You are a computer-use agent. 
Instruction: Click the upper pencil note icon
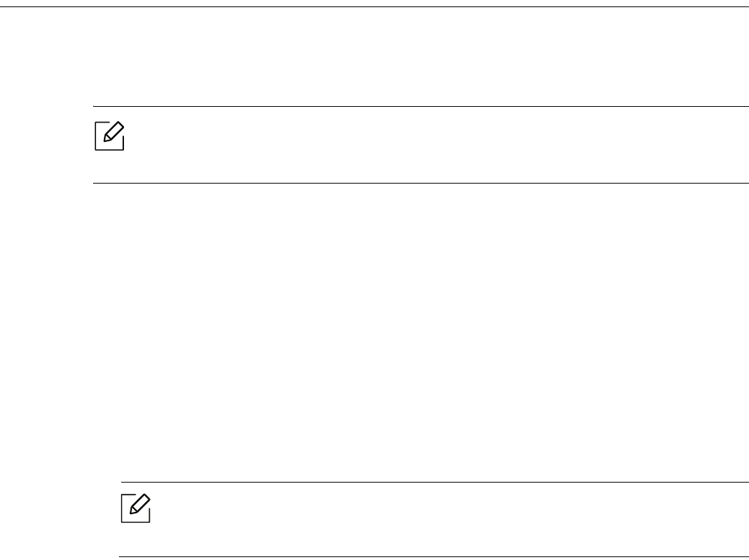[110, 136]
